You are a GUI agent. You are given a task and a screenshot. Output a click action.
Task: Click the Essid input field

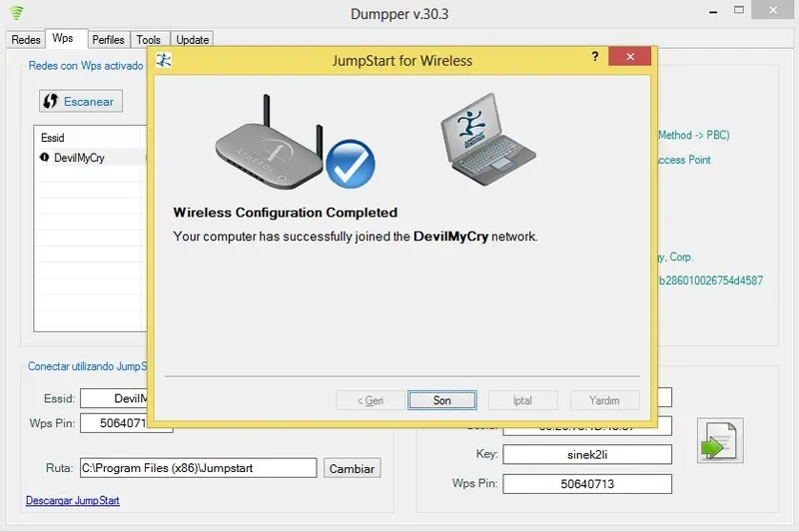[114, 398]
